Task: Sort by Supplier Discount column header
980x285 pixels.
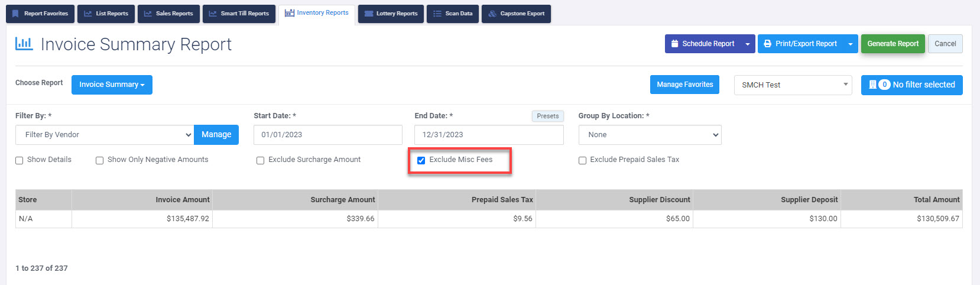Action: 614,200
